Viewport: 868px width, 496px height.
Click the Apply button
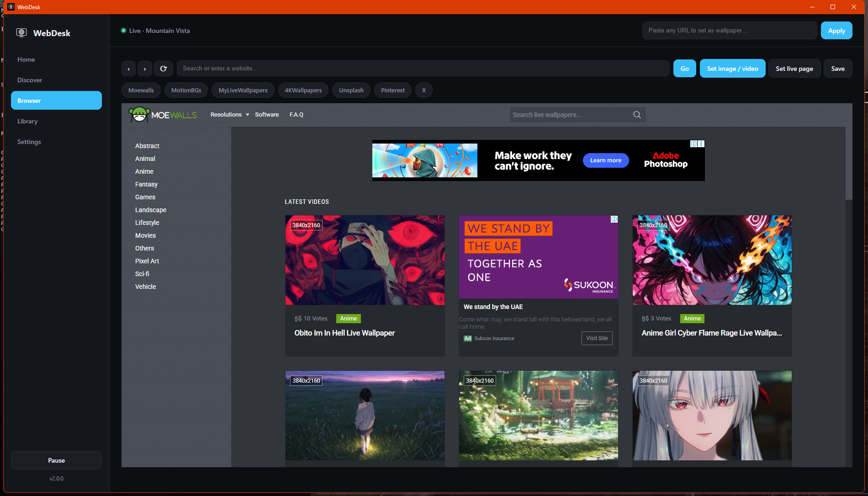tap(836, 31)
